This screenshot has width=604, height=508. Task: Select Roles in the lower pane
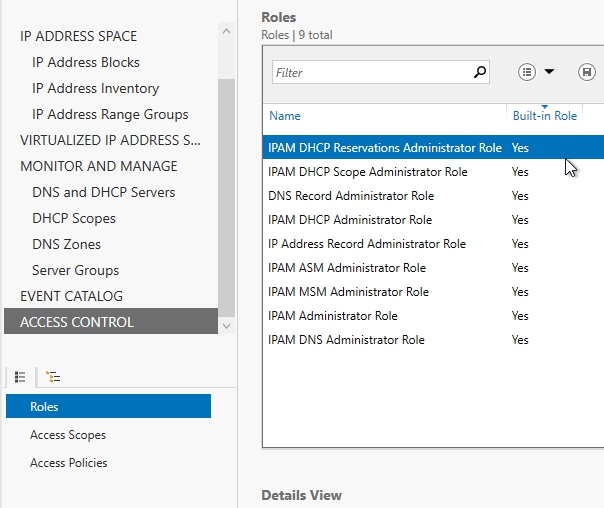click(x=45, y=406)
